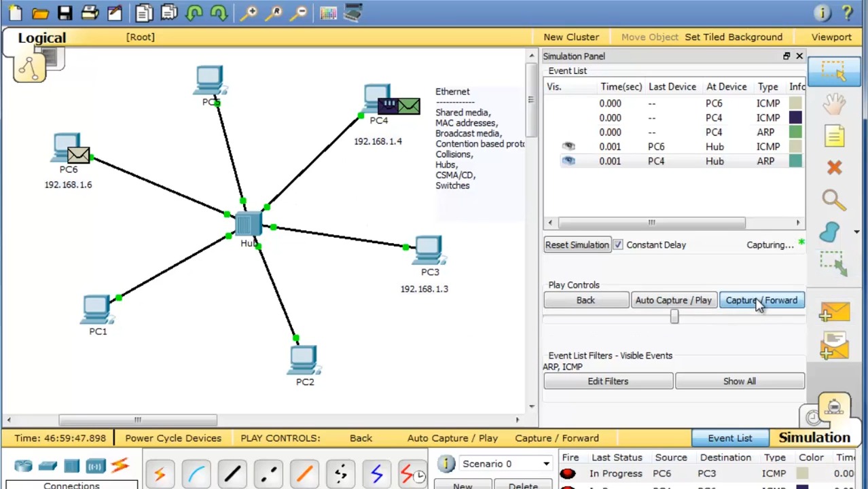Screen dimensions: 868x489
Task: Click the Redo green arrow icon
Action: point(219,13)
